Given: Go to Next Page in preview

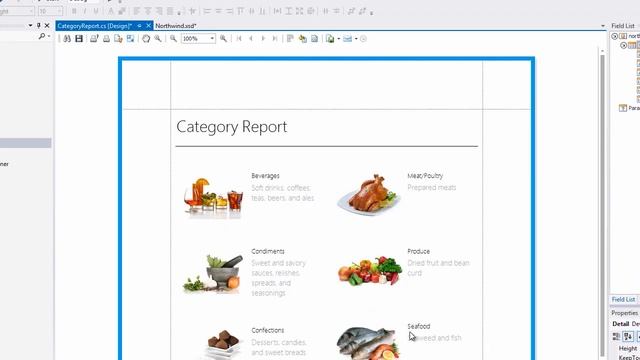Looking at the screenshot, I should [x=263, y=39].
